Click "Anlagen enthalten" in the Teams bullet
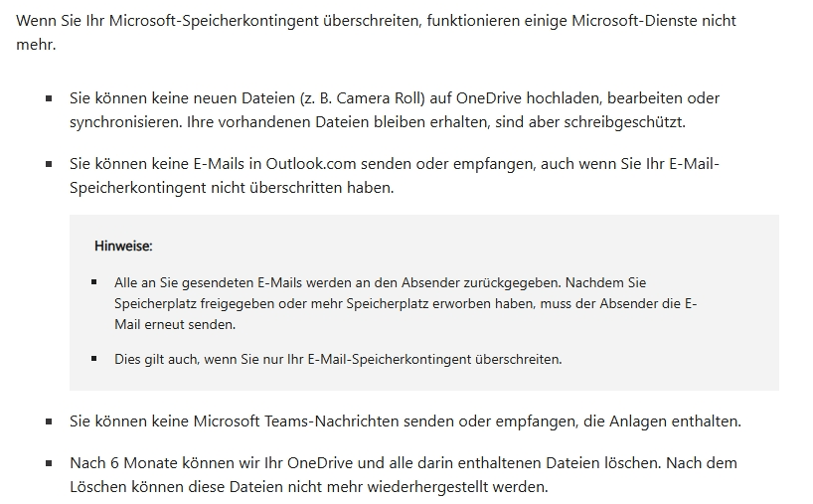This screenshot has height=504, width=813. point(674,421)
